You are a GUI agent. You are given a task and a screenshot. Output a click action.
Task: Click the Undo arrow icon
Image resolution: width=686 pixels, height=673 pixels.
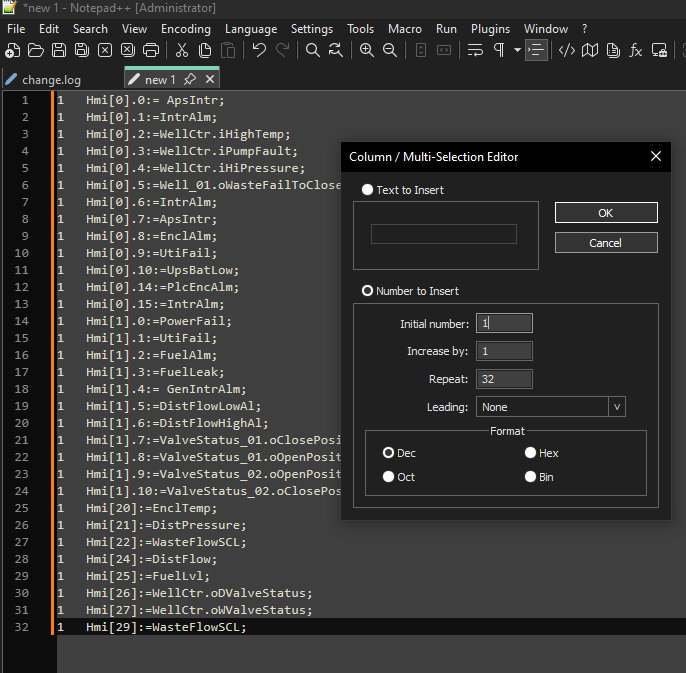click(259, 50)
